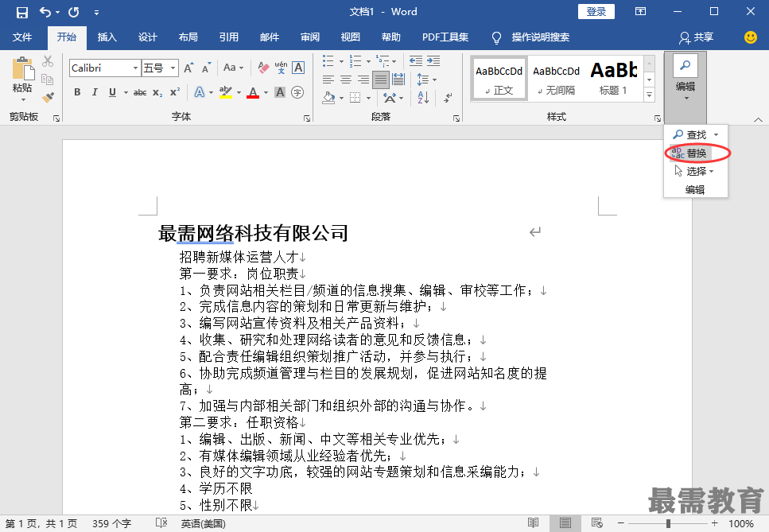Switch to the 插入 tab
The image size is (769, 532).
pyautogui.click(x=107, y=37)
